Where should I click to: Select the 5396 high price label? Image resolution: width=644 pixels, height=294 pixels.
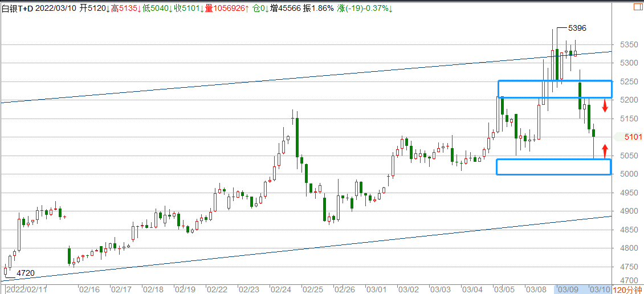coord(577,28)
